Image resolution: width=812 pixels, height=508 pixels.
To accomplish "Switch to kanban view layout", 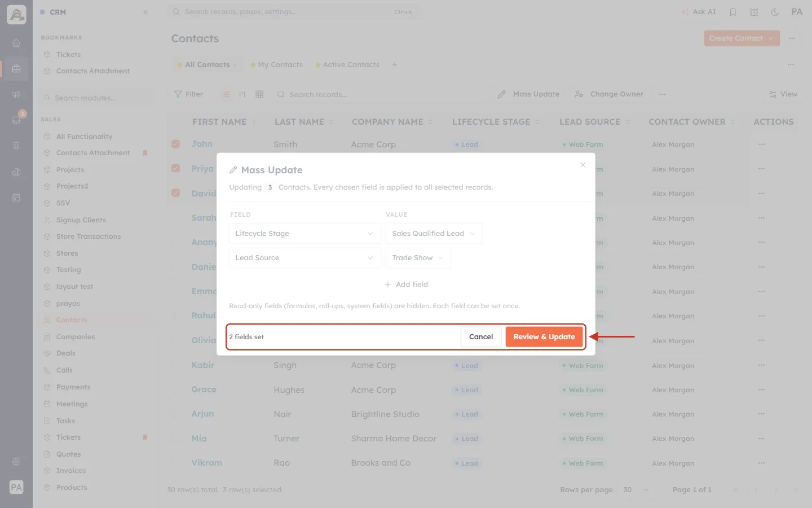I will point(242,94).
